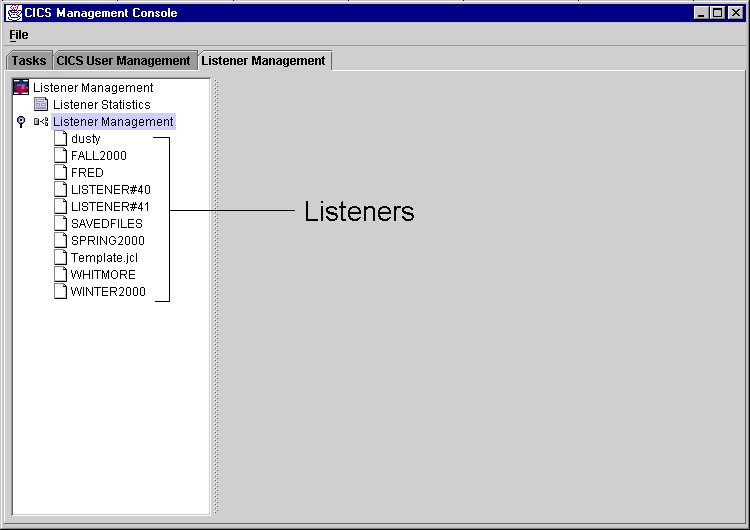Viewport: 750px width, 530px height.
Task: Select the FRED listener
Action: tap(88, 173)
